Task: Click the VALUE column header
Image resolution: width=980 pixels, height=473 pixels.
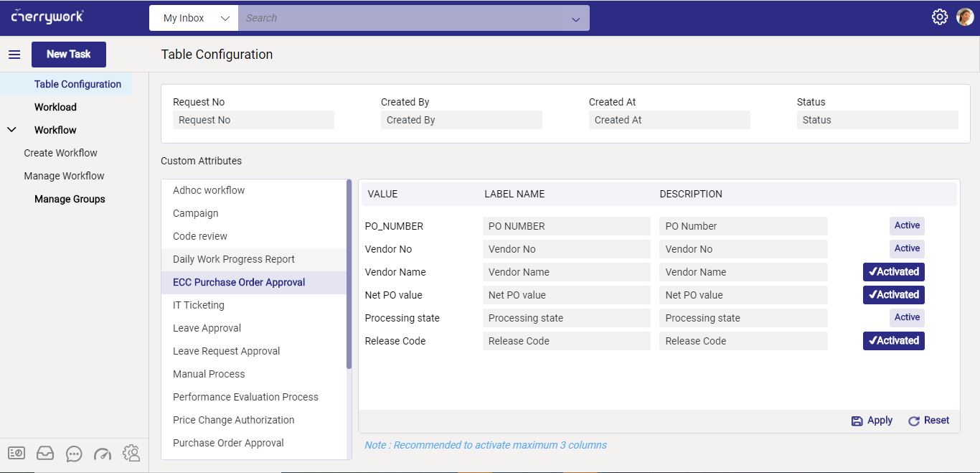Action: click(x=382, y=194)
